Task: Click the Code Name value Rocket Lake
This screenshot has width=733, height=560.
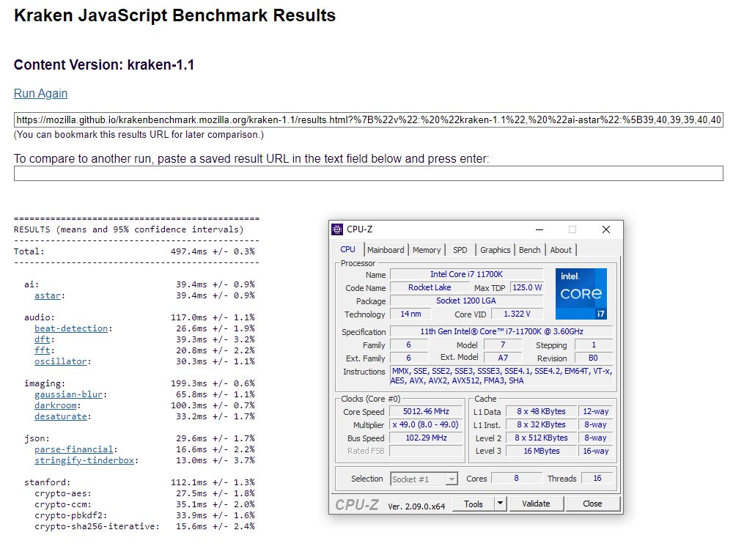Action: [x=430, y=287]
